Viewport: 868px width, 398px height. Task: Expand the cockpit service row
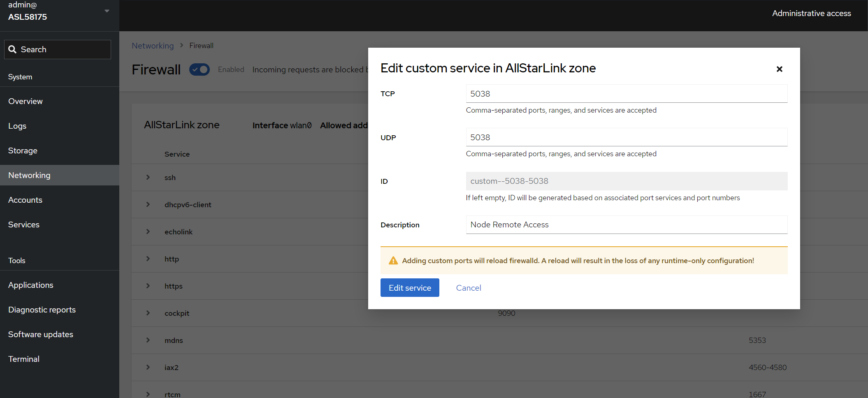pyautogui.click(x=148, y=313)
